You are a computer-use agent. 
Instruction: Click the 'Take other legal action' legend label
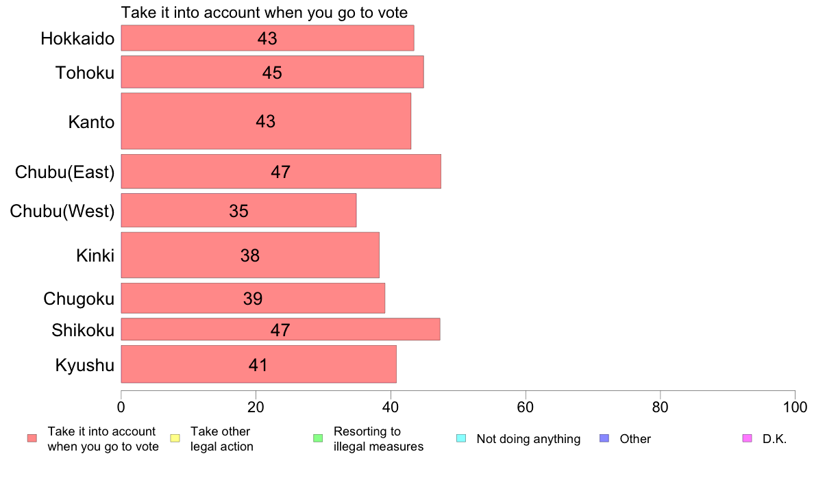point(222,439)
